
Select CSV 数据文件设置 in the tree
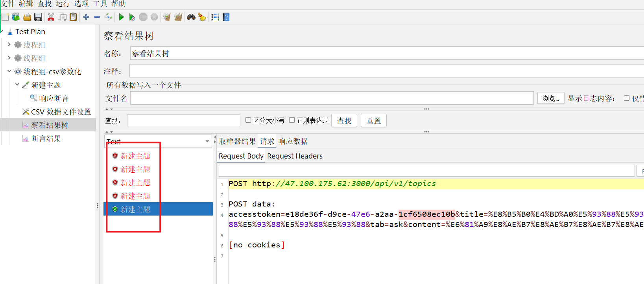(61, 112)
